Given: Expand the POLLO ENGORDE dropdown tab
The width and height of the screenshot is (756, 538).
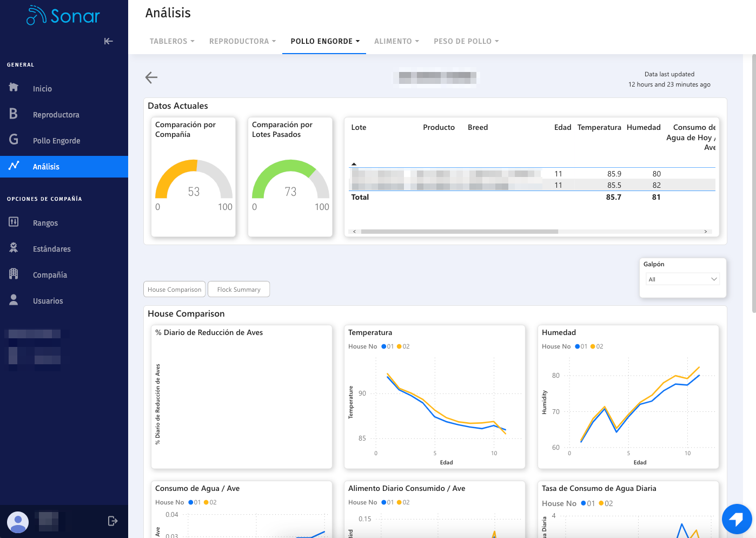Looking at the screenshot, I should (x=324, y=41).
